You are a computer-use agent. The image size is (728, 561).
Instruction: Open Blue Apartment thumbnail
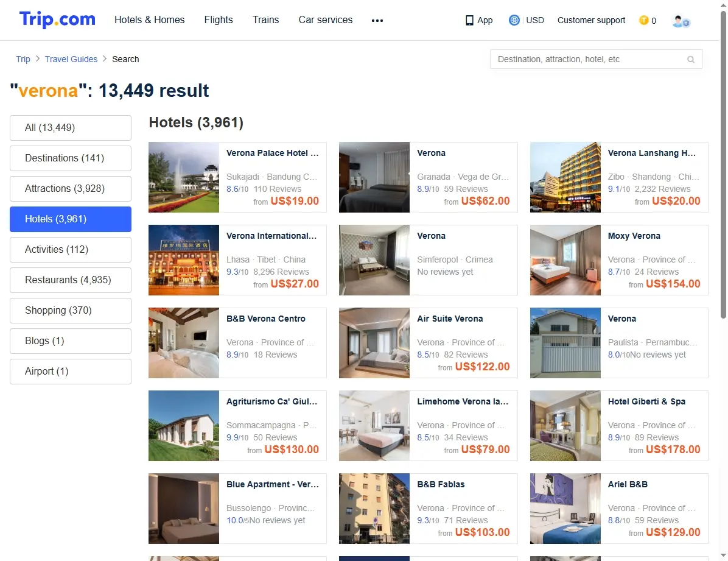point(184,509)
